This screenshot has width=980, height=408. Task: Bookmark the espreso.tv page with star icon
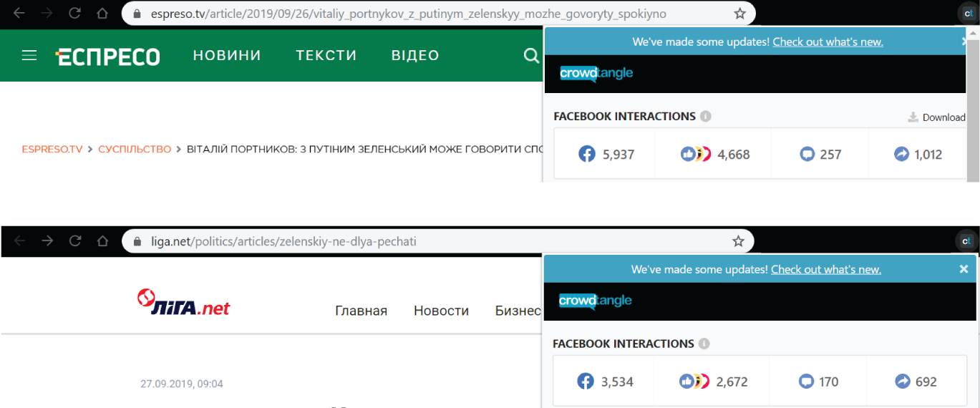coord(740,14)
